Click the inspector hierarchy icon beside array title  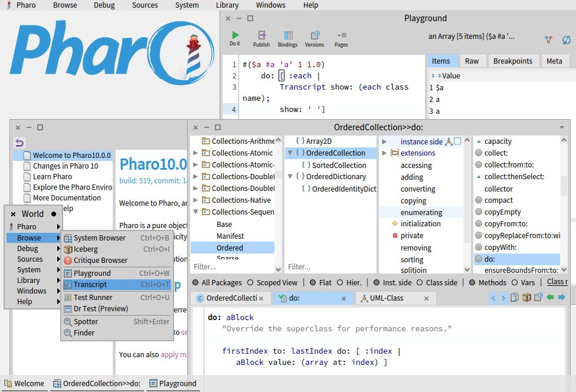point(548,39)
